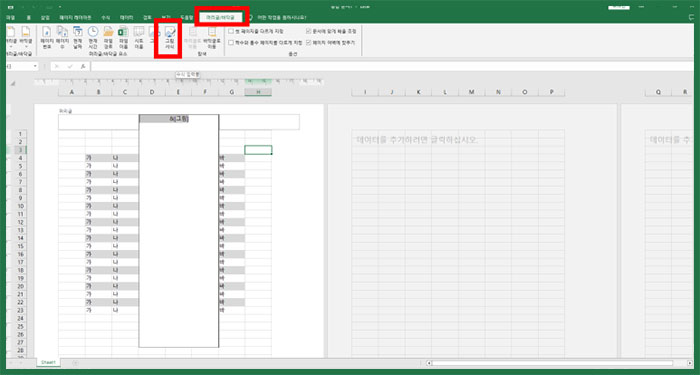
Task: Click the horizontal scrollbar track
Action: point(560,363)
